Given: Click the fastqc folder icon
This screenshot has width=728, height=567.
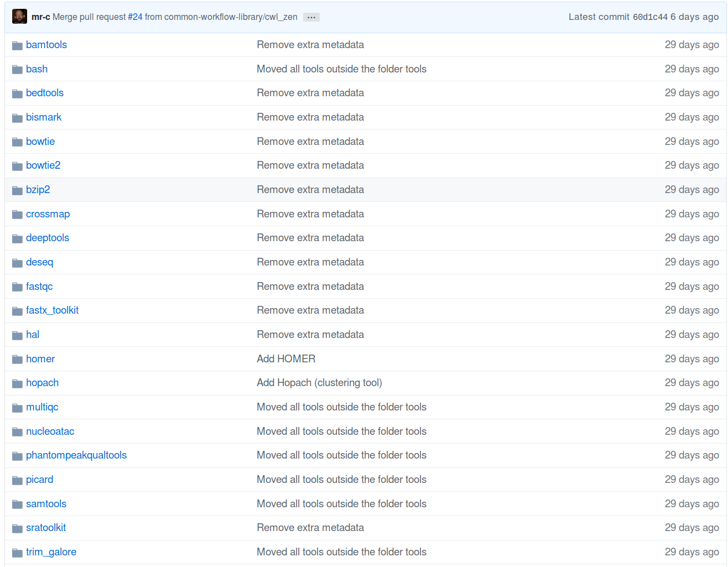Looking at the screenshot, I should (x=17, y=287).
